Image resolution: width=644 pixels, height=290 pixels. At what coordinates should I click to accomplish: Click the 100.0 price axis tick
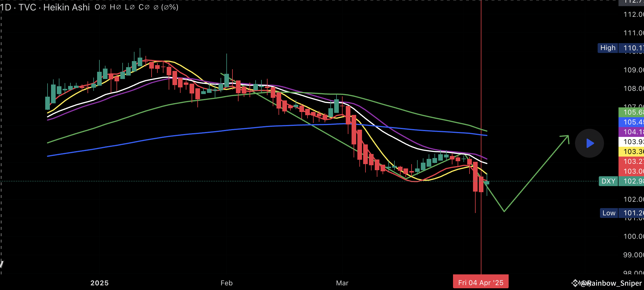pyautogui.click(x=634, y=236)
